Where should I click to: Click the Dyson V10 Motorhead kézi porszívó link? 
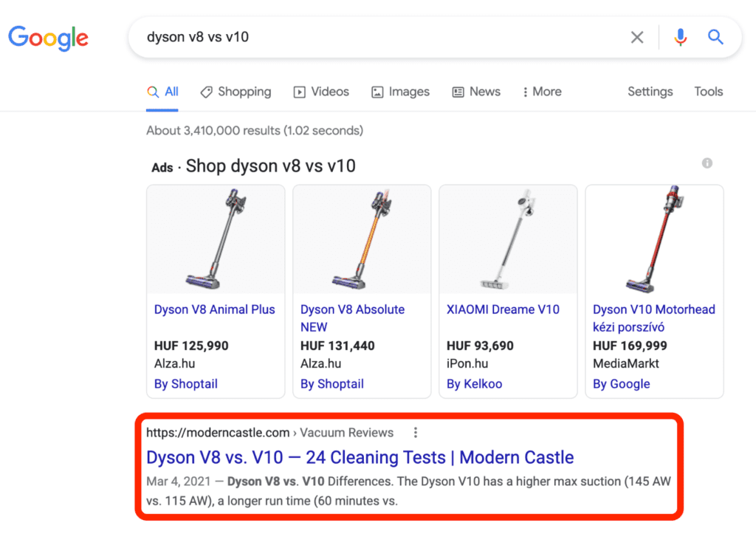pyautogui.click(x=654, y=318)
